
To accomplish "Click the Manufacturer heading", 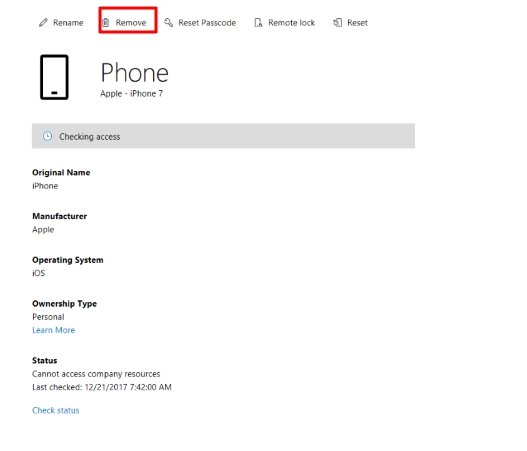I will point(59,216).
